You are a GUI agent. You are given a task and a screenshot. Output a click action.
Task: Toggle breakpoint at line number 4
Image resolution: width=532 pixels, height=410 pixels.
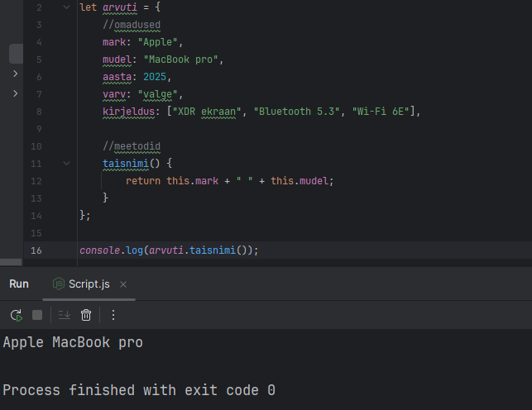pyautogui.click(x=38, y=42)
